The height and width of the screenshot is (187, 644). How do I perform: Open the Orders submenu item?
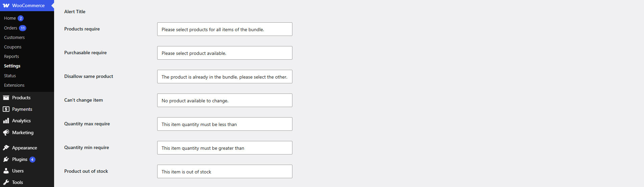(10, 28)
